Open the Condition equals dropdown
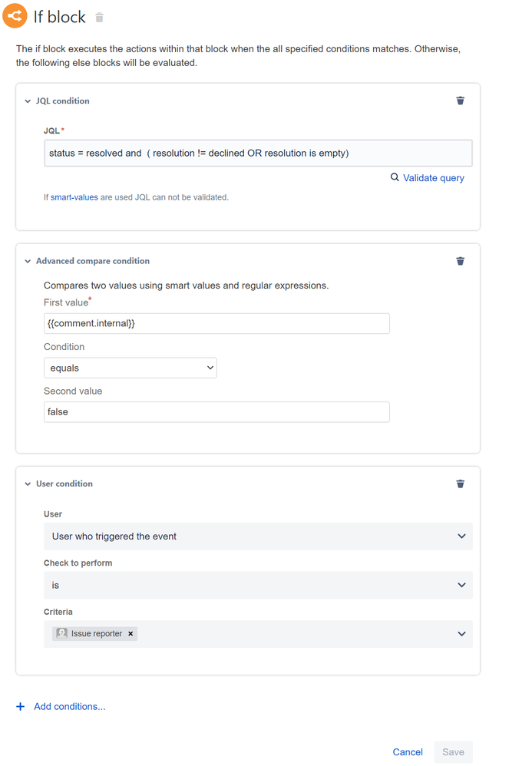This screenshot has width=532, height=766. point(131,368)
